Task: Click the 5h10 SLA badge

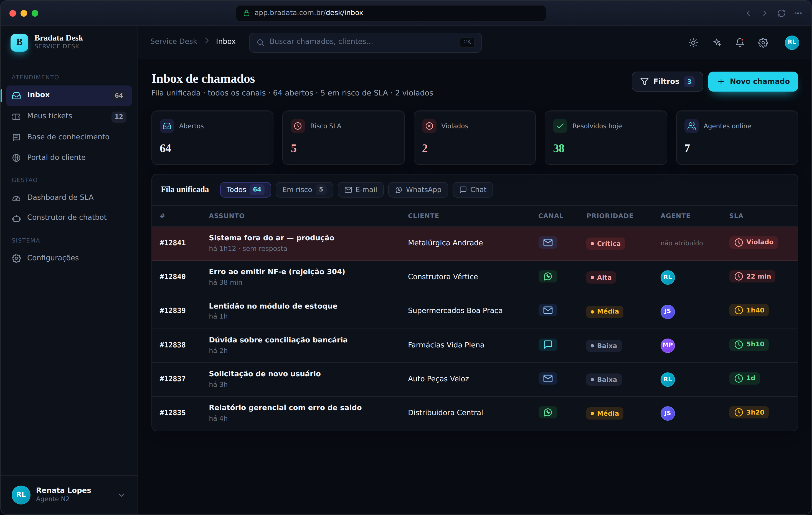Action: (748, 344)
